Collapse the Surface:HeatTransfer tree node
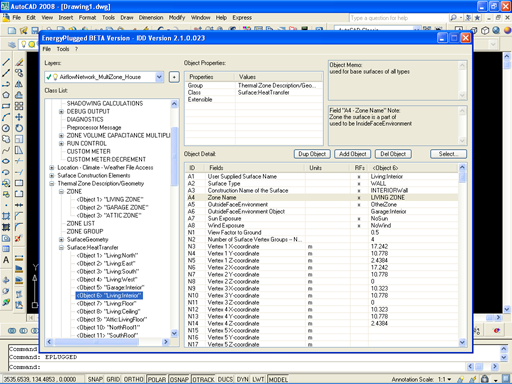This screenshot has height=384, width=512. pos(61,248)
